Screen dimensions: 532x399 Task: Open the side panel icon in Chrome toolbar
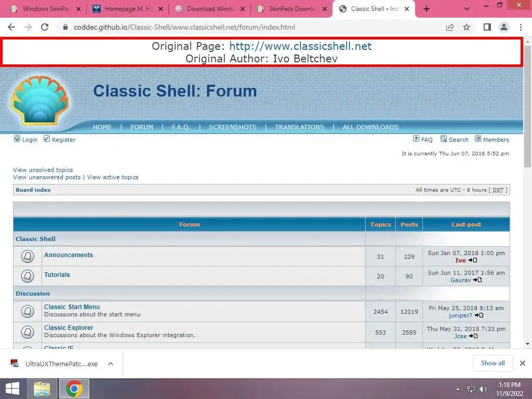[487, 27]
